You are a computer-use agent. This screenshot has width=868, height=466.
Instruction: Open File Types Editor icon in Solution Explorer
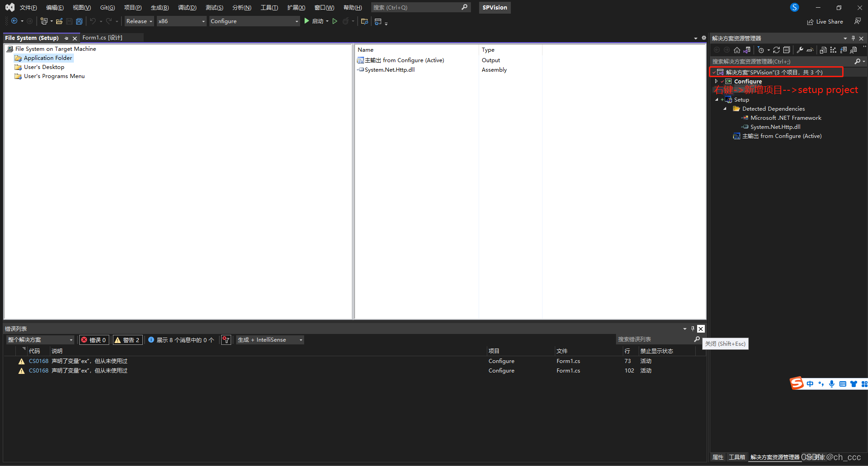pyautogui.click(x=844, y=50)
